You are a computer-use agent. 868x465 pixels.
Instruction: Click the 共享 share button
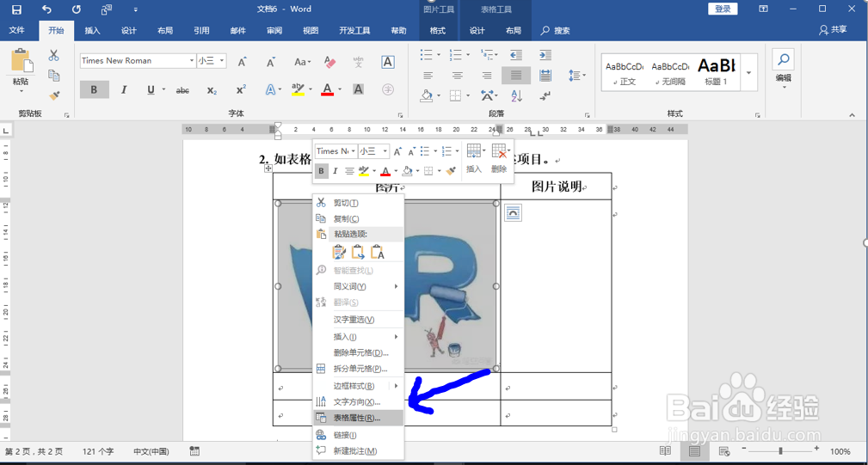833,30
